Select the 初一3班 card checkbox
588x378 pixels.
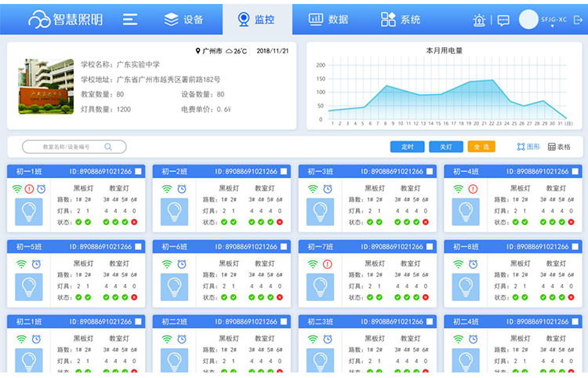(430, 171)
